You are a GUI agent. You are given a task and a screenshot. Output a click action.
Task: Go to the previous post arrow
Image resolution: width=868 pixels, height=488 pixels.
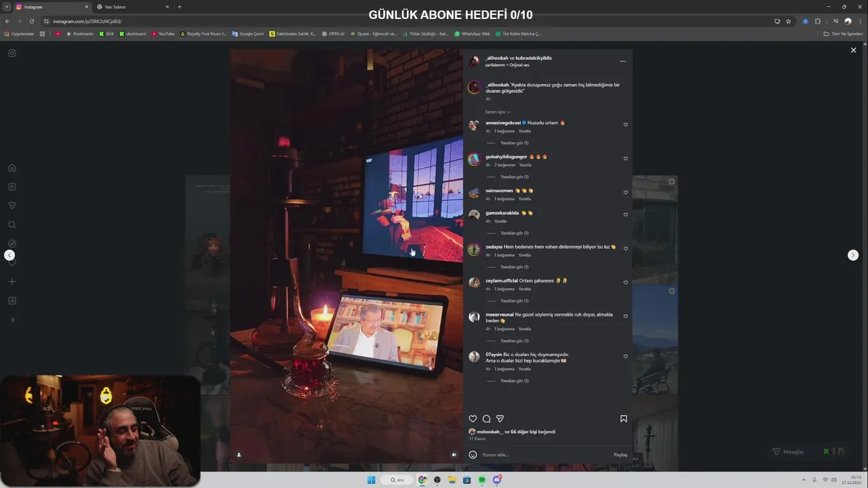pos(9,255)
